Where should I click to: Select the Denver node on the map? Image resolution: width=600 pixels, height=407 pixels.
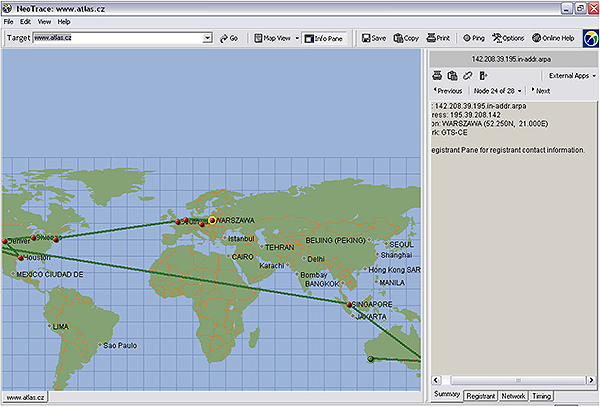[x=5, y=241]
